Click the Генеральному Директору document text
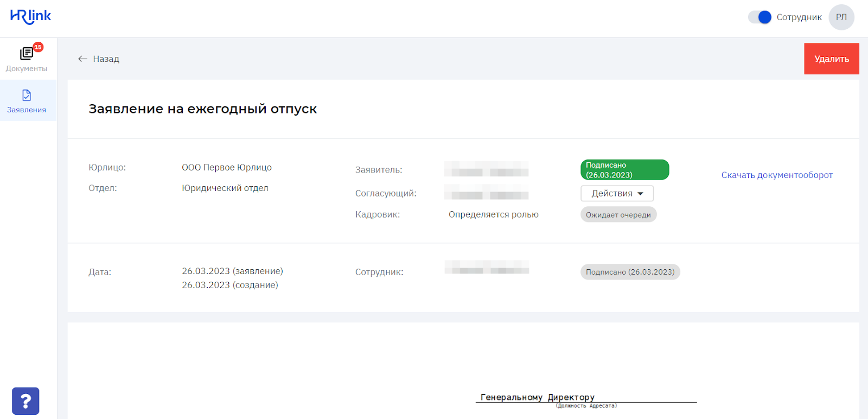Image resolution: width=868 pixels, height=419 pixels. [538, 397]
